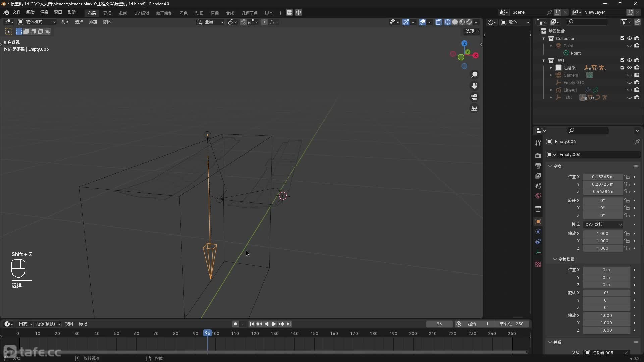Open the 抠像(插帧) keying dropdown

48,324
